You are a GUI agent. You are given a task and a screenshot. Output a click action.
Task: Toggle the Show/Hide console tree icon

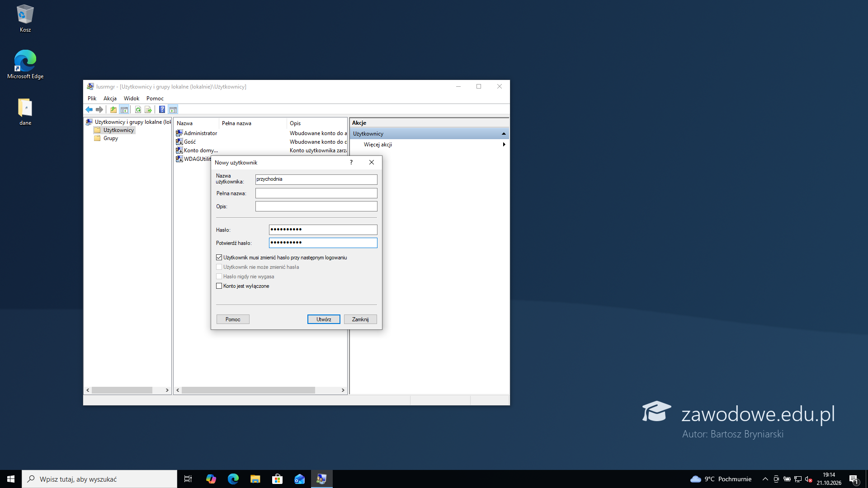click(x=124, y=110)
